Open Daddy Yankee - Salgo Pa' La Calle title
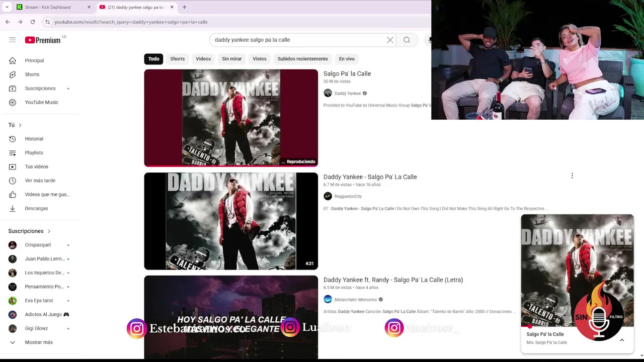The height and width of the screenshot is (362, 644). [x=370, y=177]
